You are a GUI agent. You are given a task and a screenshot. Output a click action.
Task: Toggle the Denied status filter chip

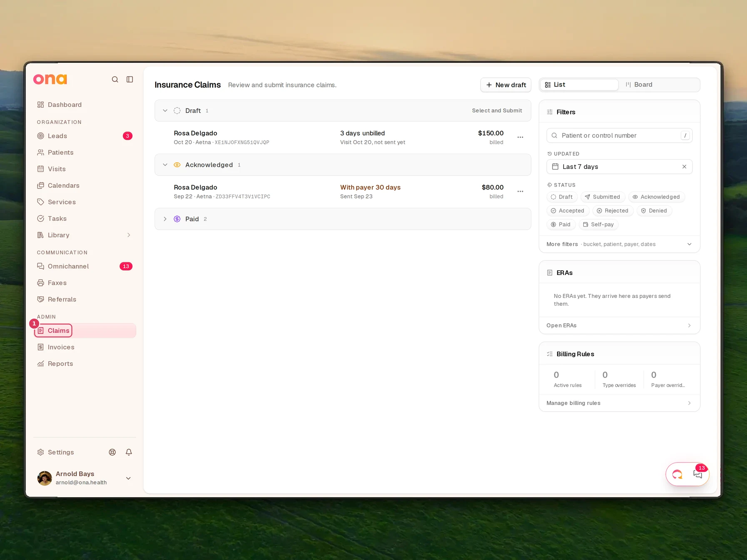click(x=654, y=211)
